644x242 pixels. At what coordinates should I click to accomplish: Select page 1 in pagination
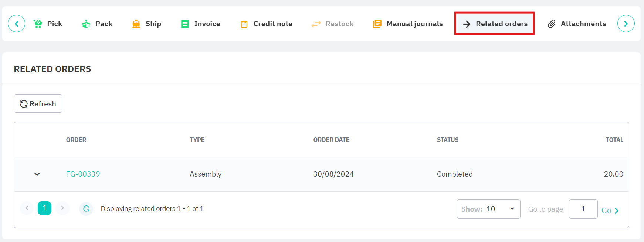click(44, 208)
